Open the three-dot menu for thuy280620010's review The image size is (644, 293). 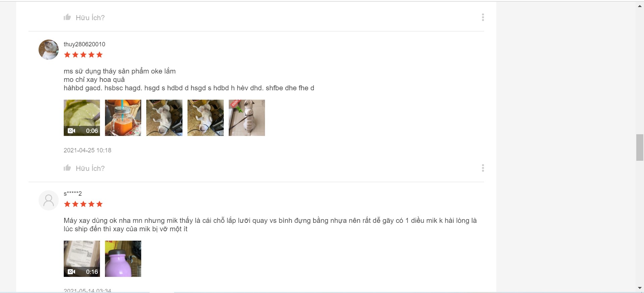point(483,168)
